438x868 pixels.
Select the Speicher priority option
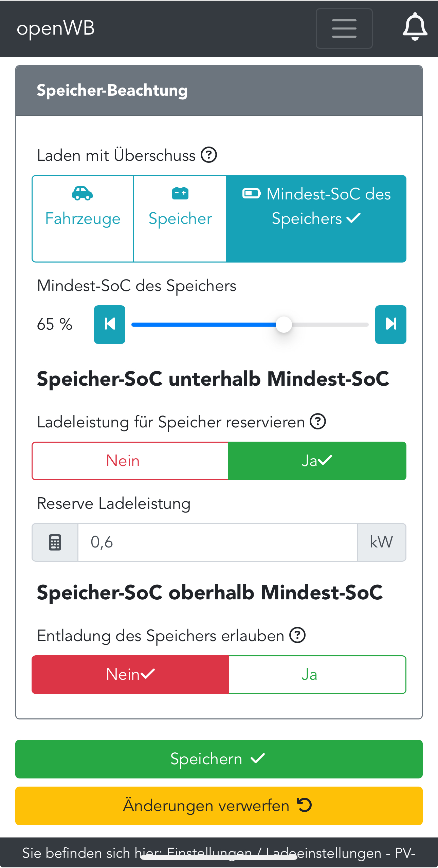180,218
